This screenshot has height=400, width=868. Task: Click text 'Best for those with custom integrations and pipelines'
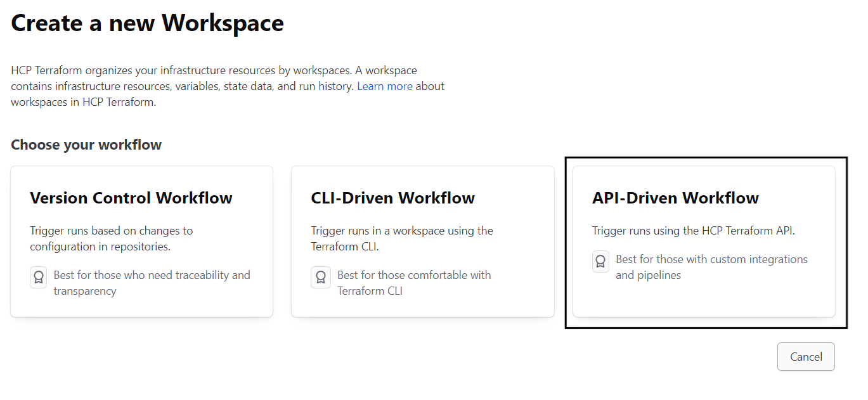pos(711,267)
